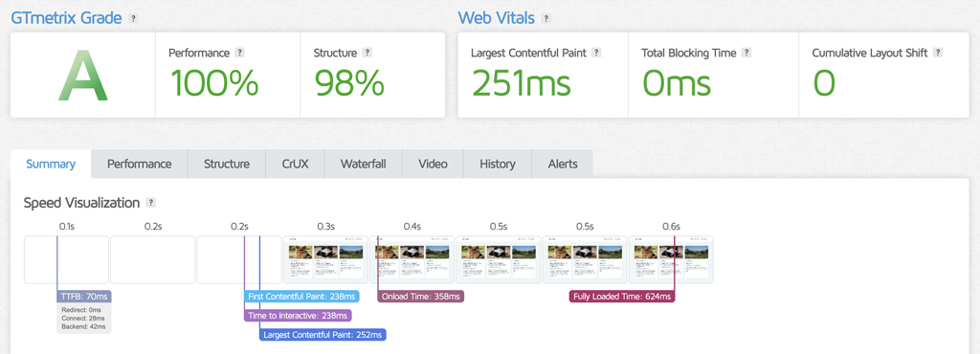Click Onload Time: 358ms marker label
The image size is (980, 354).
click(x=421, y=297)
